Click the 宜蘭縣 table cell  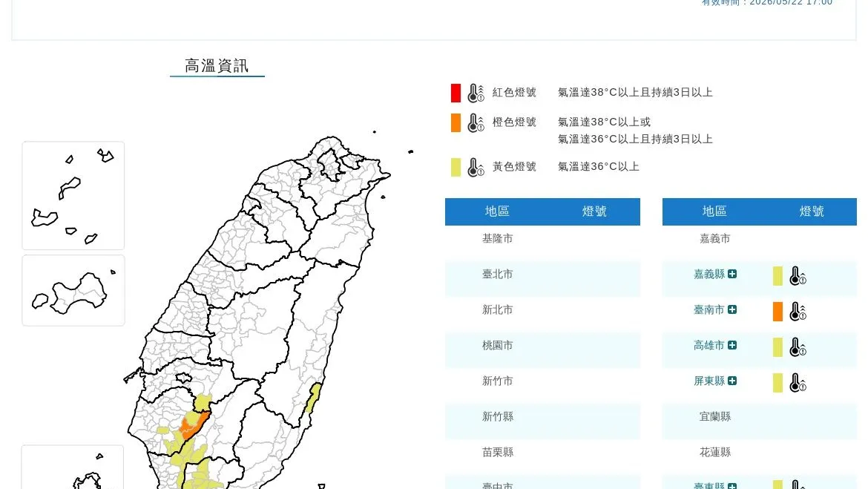tap(714, 417)
